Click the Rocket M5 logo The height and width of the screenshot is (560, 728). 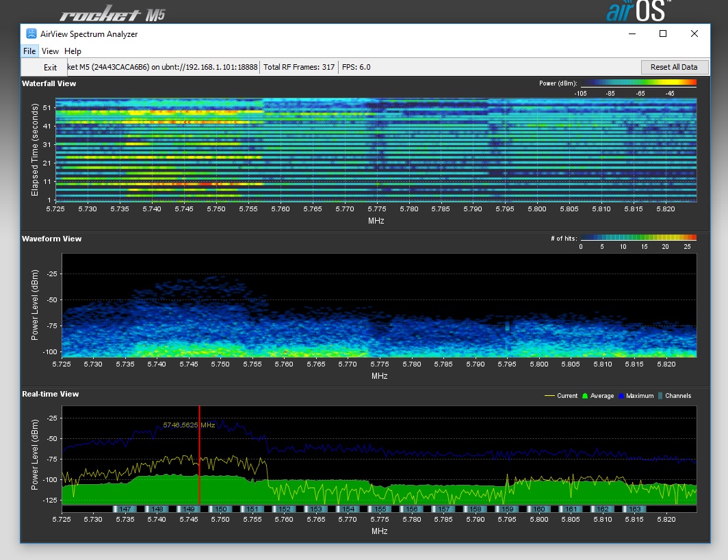[112, 14]
